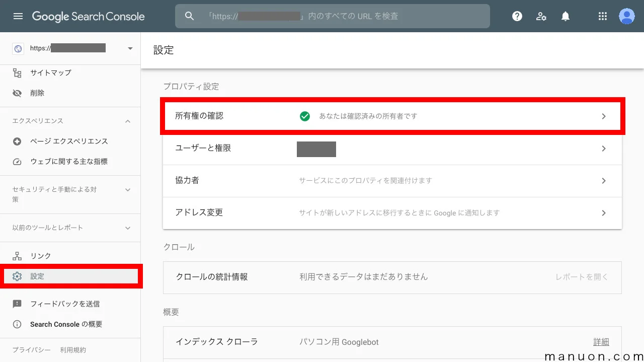Click text あなたは確認済みの所有者です

click(368, 116)
